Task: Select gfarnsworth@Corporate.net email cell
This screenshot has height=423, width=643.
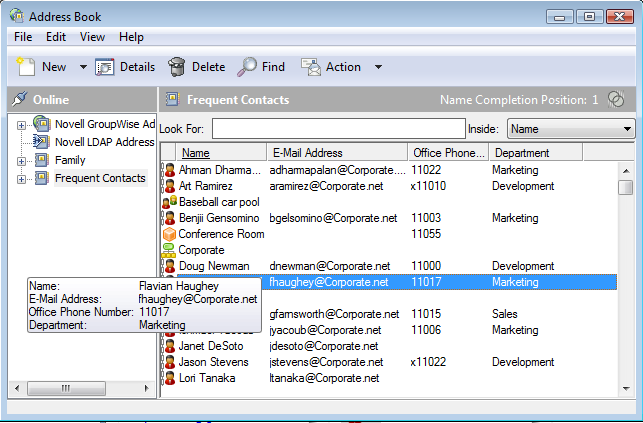Action: (x=334, y=314)
